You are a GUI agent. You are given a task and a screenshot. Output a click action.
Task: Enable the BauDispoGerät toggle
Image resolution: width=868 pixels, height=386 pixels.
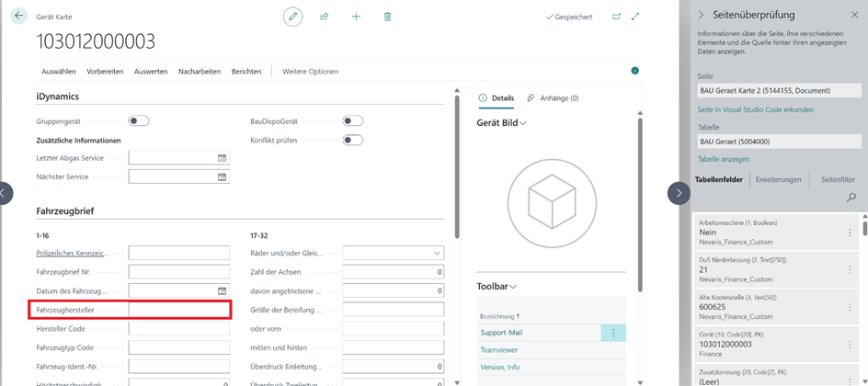352,120
